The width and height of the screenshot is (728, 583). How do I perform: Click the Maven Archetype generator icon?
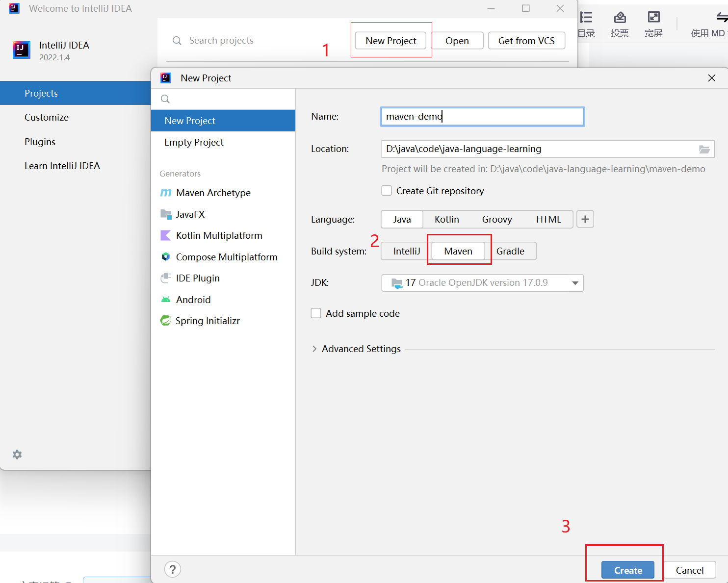coord(166,193)
